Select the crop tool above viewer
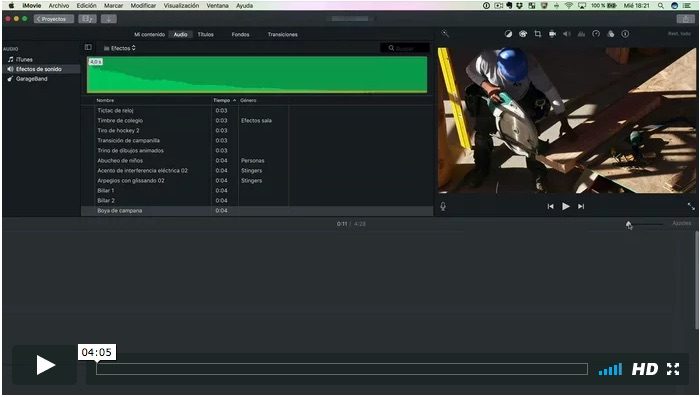The width and height of the screenshot is (700, 397). point(538,34)
